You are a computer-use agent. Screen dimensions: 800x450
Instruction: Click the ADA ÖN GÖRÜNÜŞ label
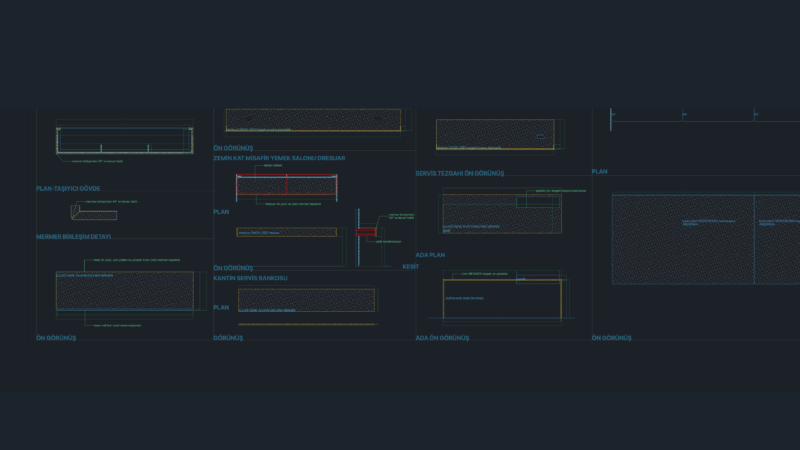(442, 338)
